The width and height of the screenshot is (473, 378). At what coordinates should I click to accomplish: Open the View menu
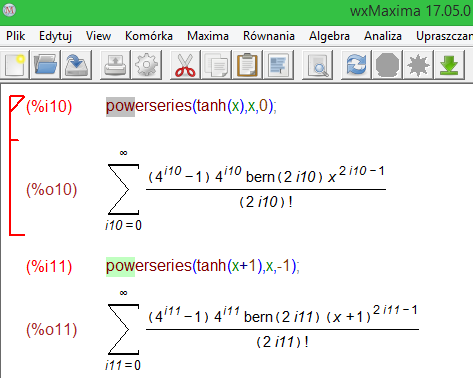click(98, 36)
